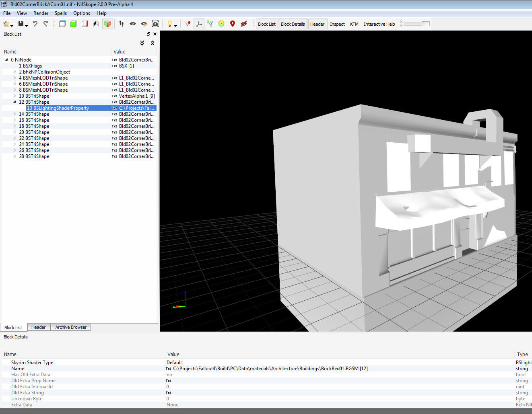
Task: Take a screenshot with the camera icon
Action: pos(155,24)
